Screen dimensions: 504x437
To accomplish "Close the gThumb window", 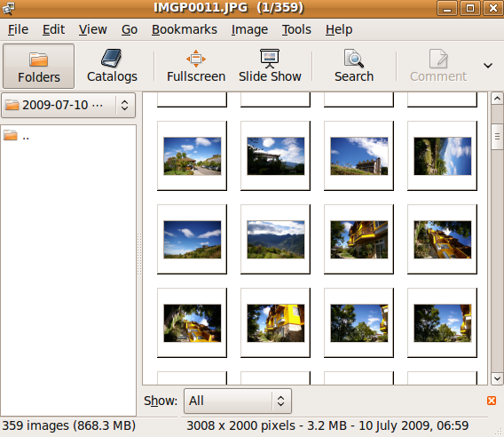I will click(x=493, y=8).
